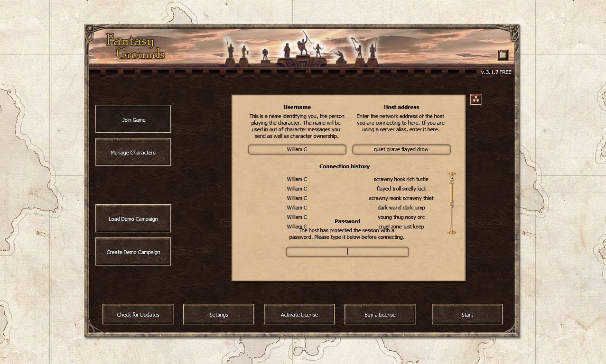Select Load Demo Campaign
The width and height of the screenshot is (606, 364).
(x=133, y=218)
